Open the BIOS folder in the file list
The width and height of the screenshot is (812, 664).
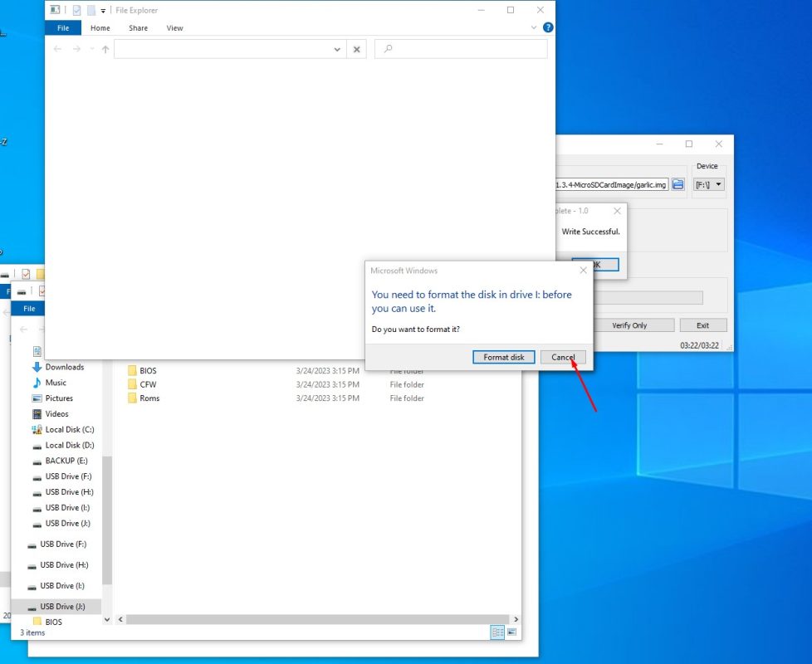[148, 371]
